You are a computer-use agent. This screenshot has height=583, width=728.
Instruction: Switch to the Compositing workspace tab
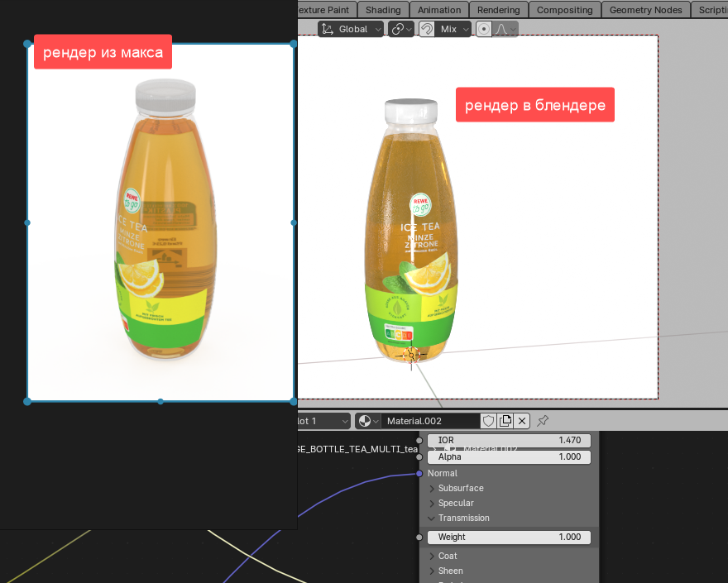564,10
